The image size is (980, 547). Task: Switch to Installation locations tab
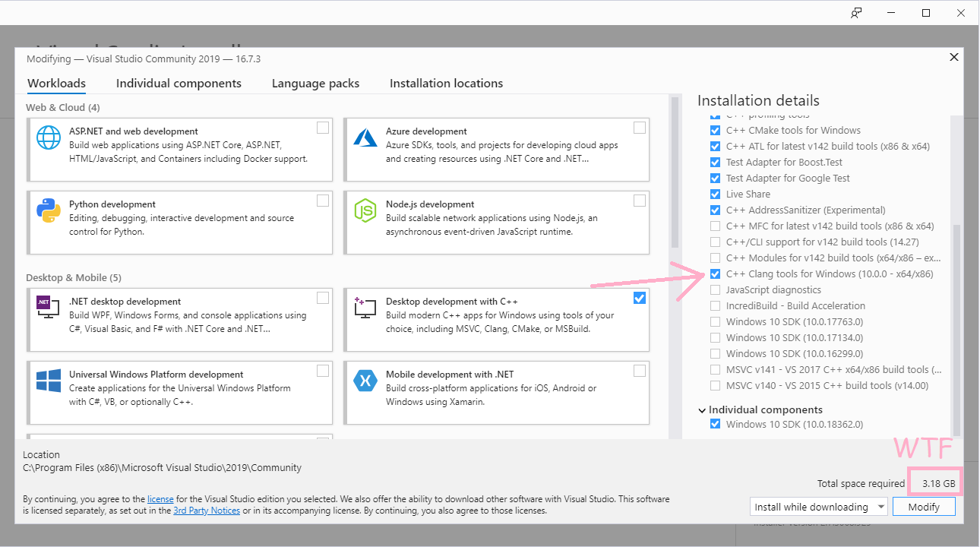point(446,84)
